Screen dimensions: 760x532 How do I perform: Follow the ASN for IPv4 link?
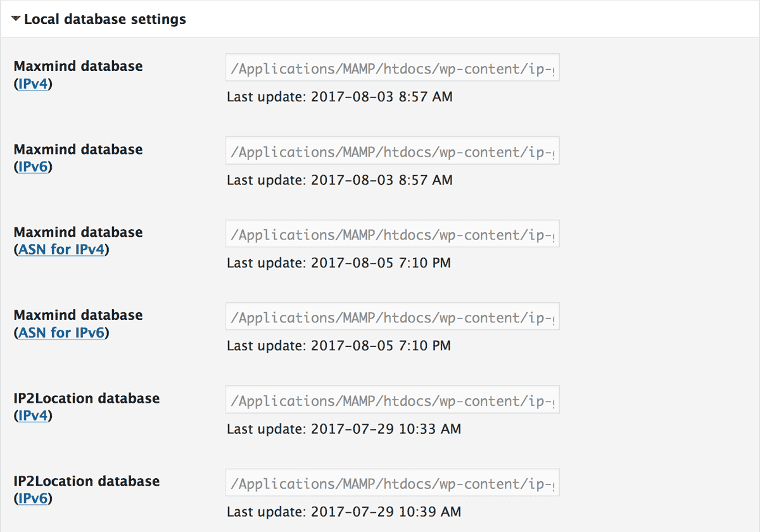[x=61, y=250]
